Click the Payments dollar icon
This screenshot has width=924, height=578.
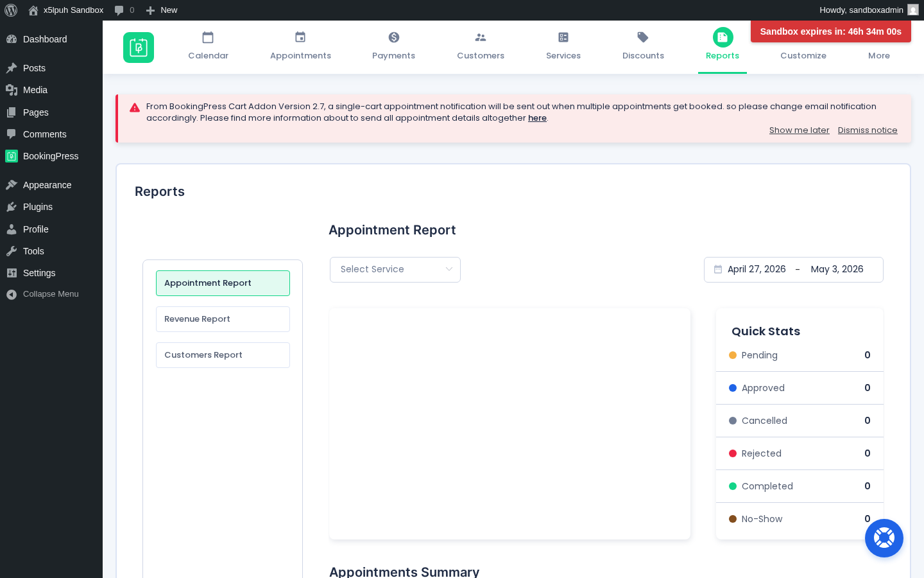(394, 37)
